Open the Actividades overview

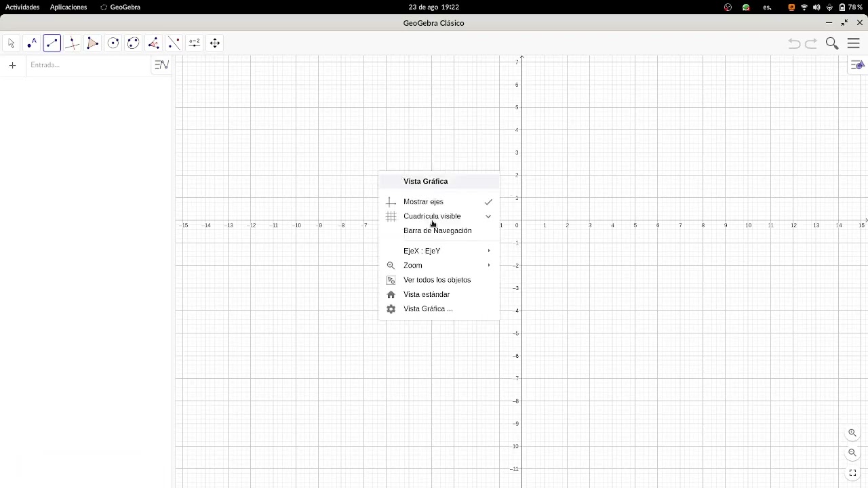22,7
